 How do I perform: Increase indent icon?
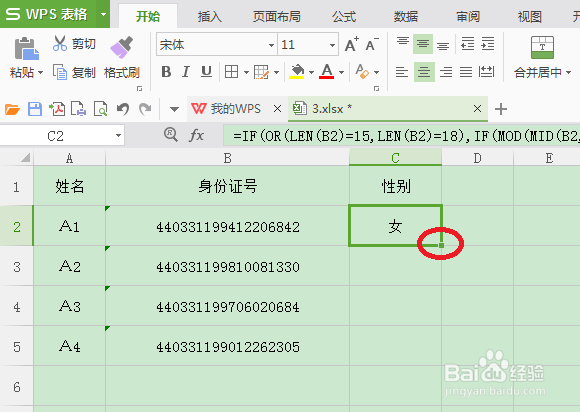pos(488,44)
